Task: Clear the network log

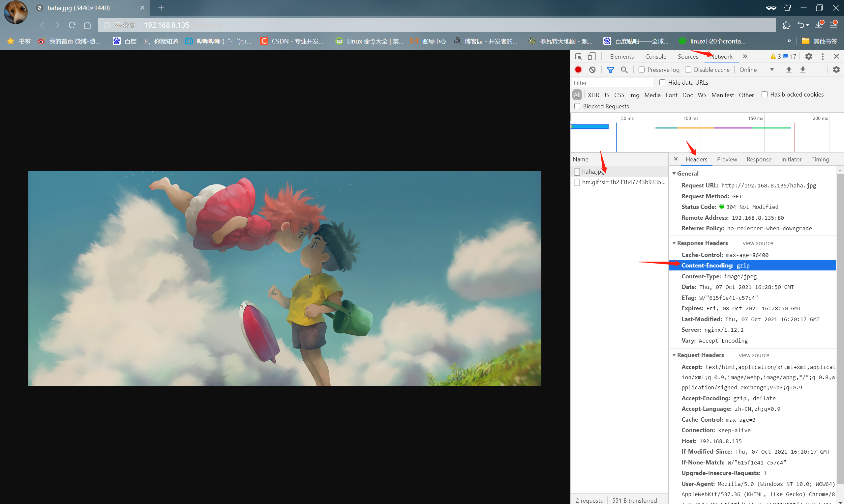Action: [x=592, y=70]
